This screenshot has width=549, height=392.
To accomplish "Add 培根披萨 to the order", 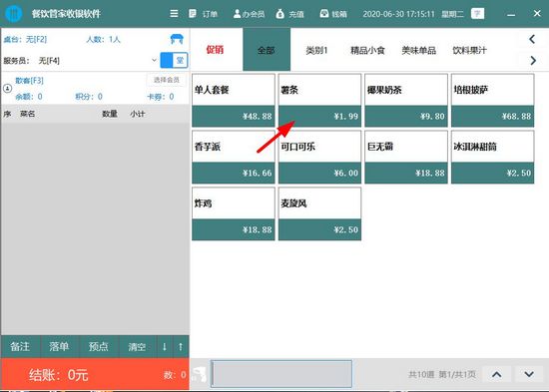I will click(493, 100).
